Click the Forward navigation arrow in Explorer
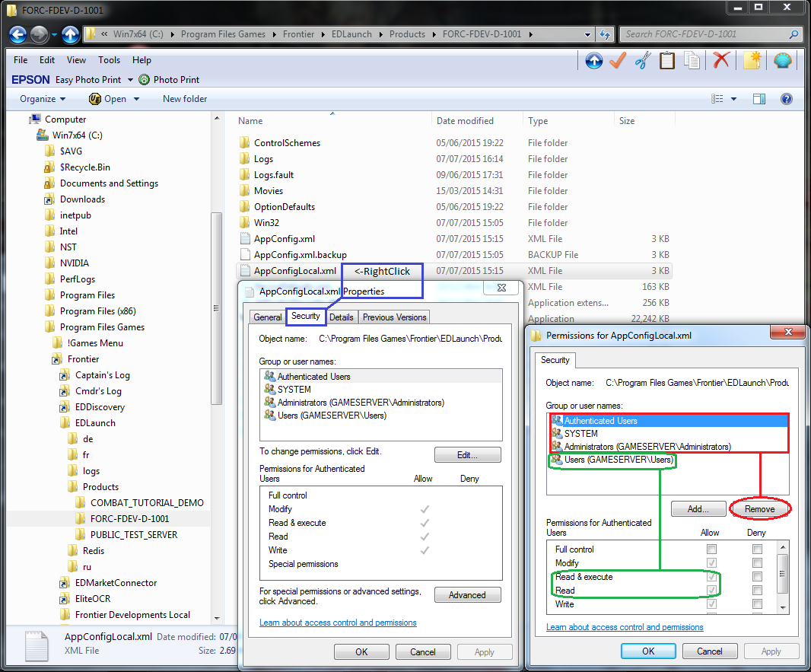 click(x=40, y=35)
